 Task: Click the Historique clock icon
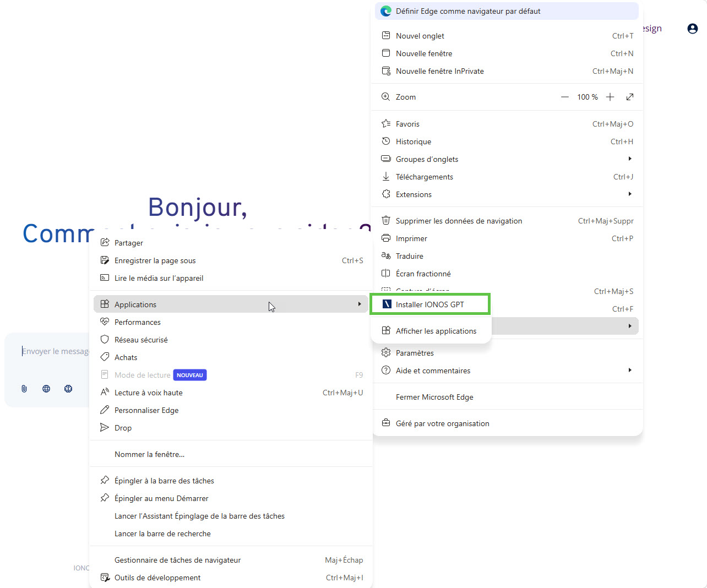pyautogui.click(x=386, y=141)
